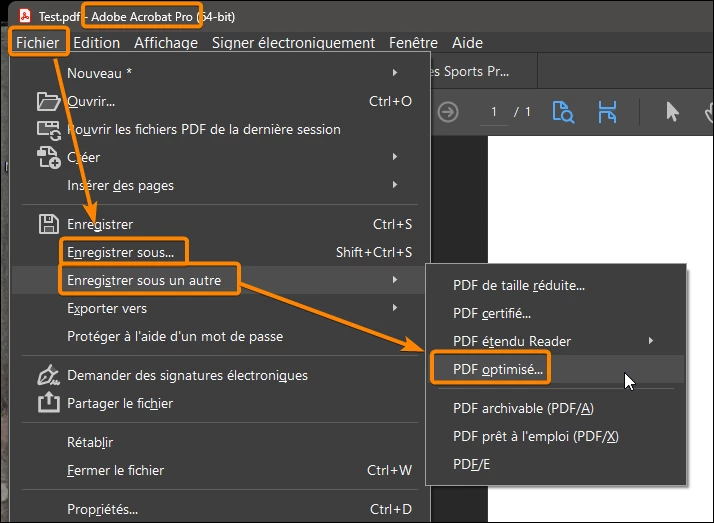Select Protéger à l'aide d'un mot de passe
The image size is (714, 523).
[220, 336]
